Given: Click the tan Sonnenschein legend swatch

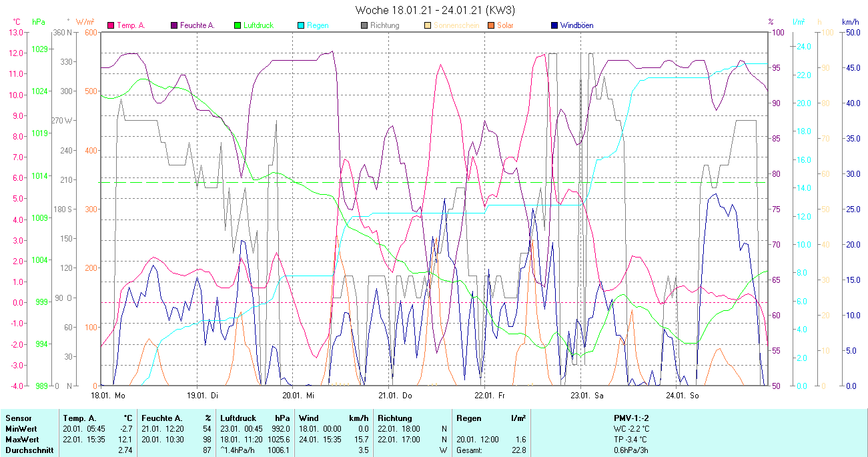Looking at the screenshot, I should (x=428, y=25).
